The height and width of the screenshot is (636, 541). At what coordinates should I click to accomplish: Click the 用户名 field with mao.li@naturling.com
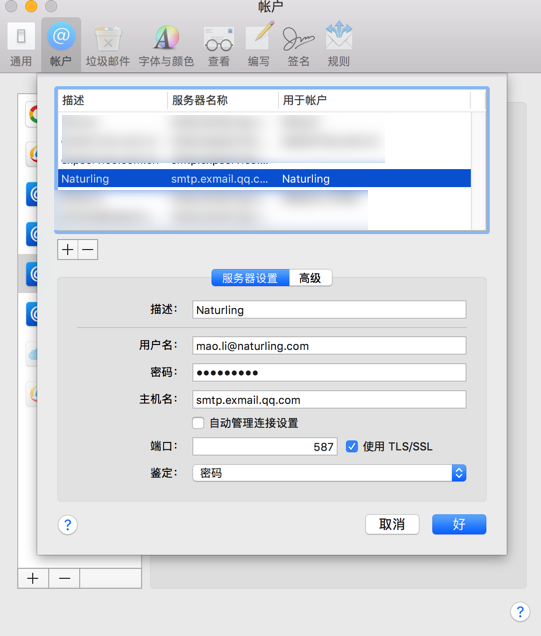pyautogui.click(x=329, y=346)
